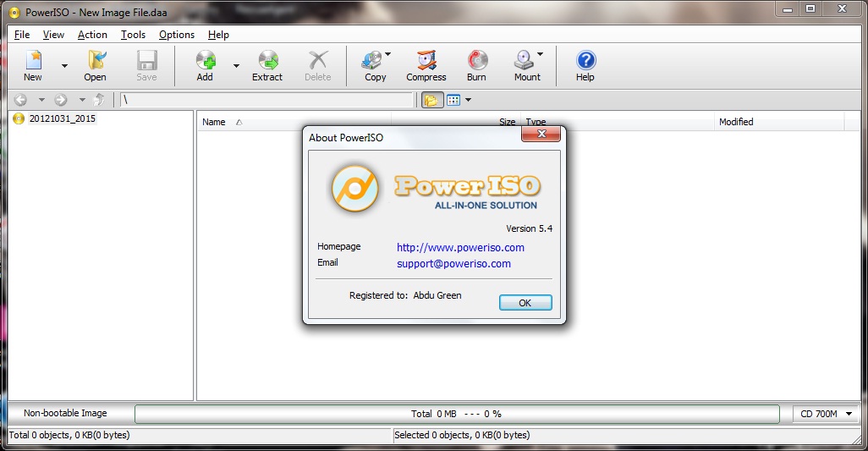Open the view mode dropdown arrow
The width and height of the screenshot is (868, 451).
pyautogui.click(x=469, y=100)
